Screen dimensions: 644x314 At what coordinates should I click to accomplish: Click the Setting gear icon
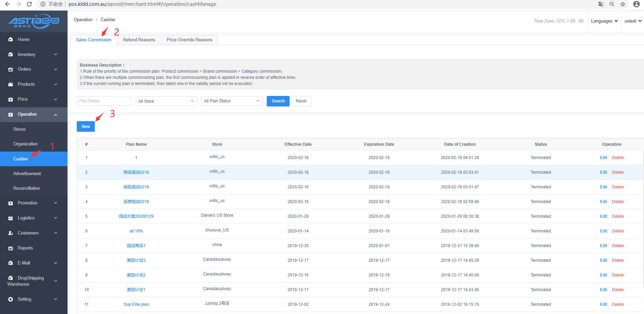click(11, 299)
